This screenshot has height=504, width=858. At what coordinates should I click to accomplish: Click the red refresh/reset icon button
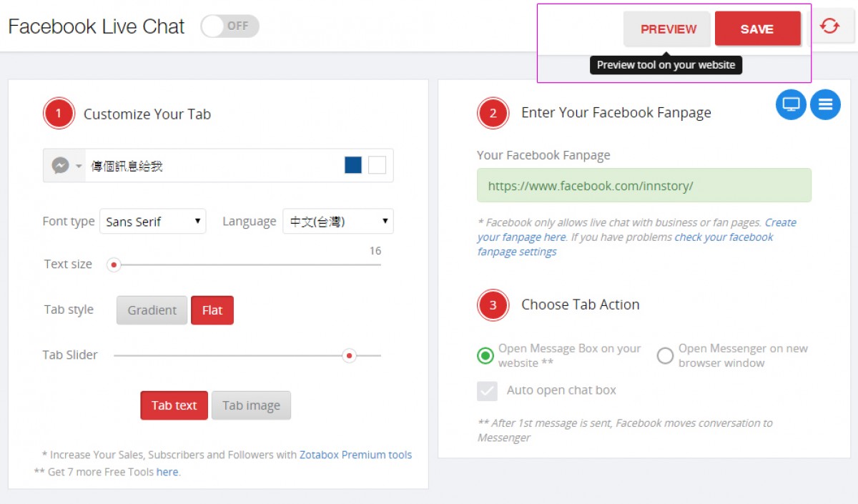[829, 26]
